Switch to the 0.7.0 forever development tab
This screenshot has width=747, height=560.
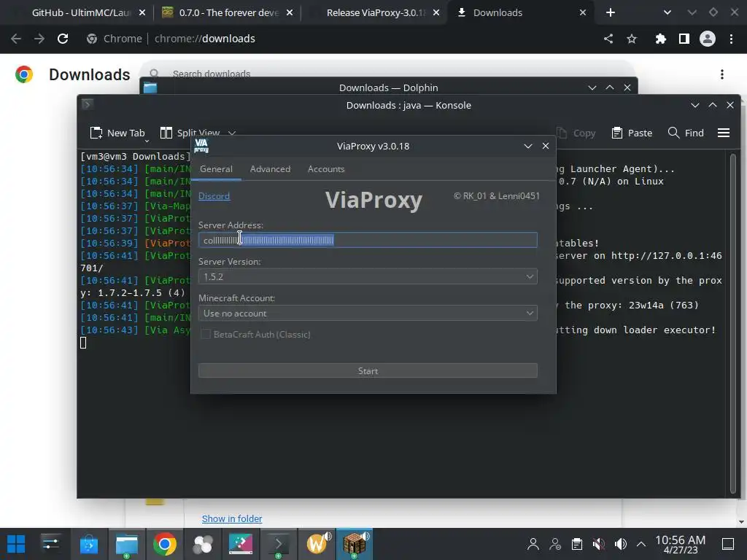[228, 13]
